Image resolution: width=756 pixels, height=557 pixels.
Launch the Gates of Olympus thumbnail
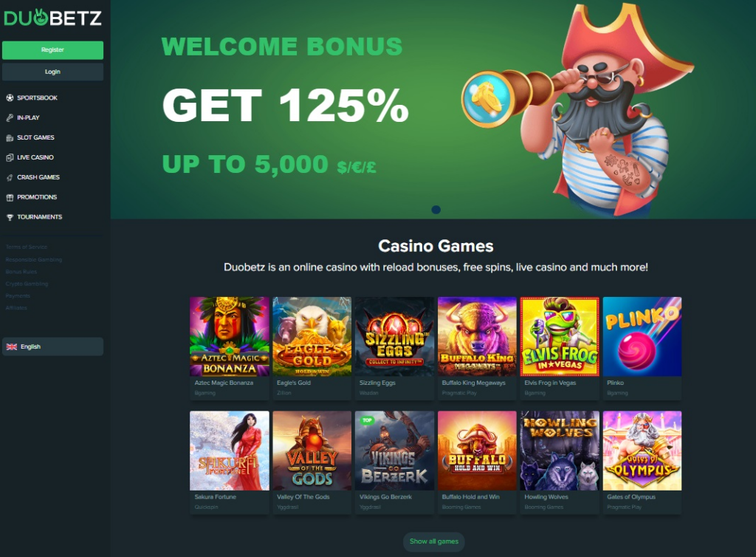[642, 451]
